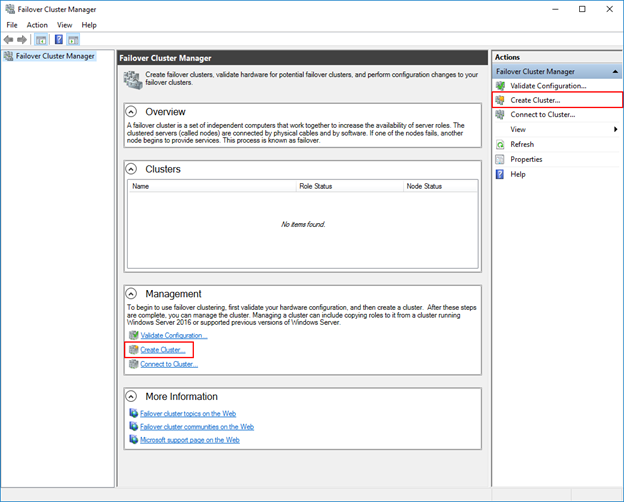Click the Back arrow toolbar icon
Viewport: 624px width, 502px height.
(x=8, y=39)
